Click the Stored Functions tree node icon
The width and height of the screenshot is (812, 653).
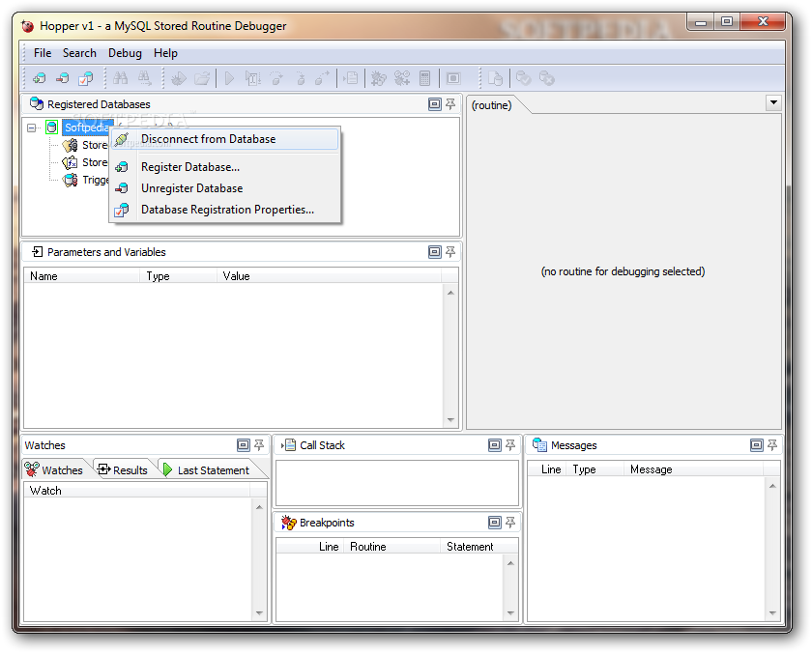(x=70, y=163)
